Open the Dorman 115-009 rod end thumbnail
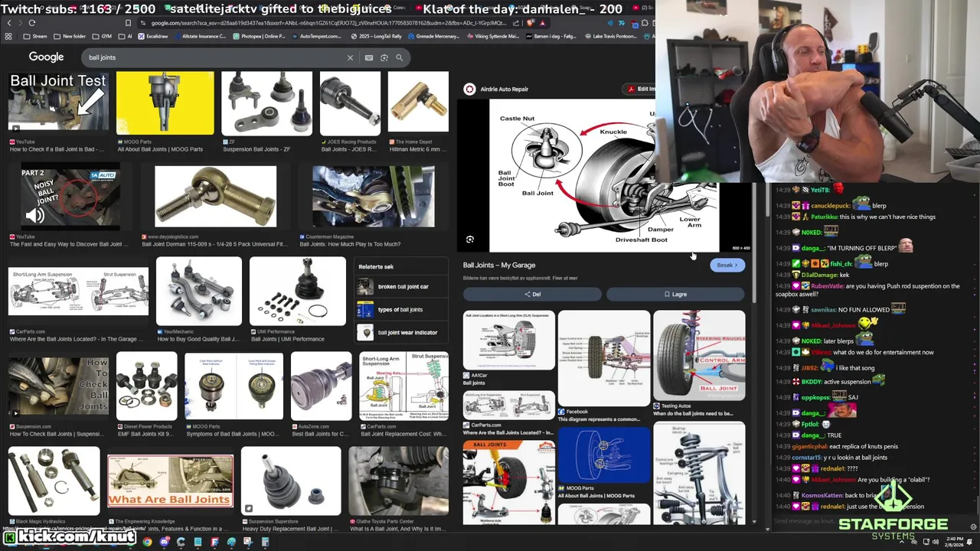 pyautogui.click(x=215, y=197)
